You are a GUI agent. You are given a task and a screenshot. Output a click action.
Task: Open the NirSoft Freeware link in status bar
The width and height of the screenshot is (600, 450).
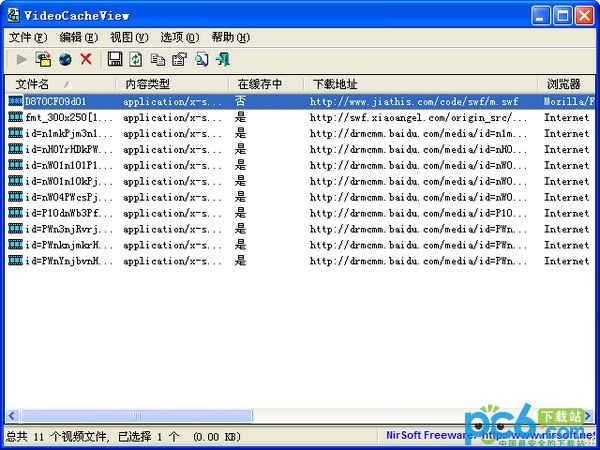tap(490, 435)
